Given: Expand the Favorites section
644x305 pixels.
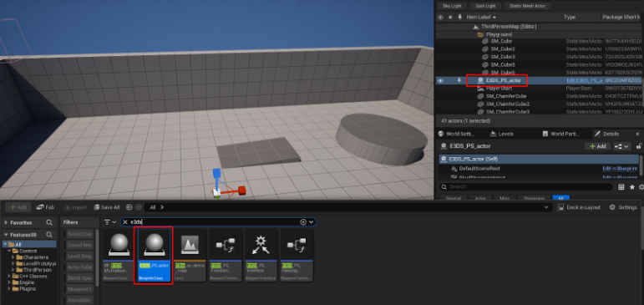Looking at the screenshot, I should tap(6, 223).
